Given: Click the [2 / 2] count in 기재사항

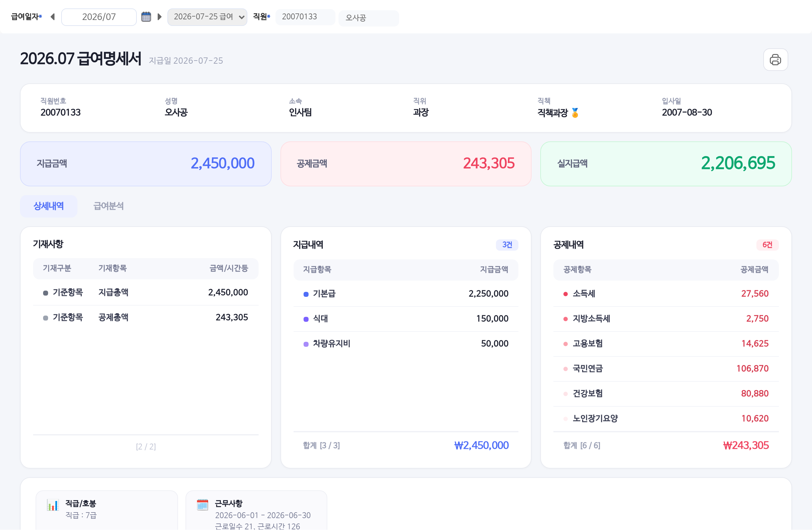Looking at the screenshot, I should [x=146, y=446].
